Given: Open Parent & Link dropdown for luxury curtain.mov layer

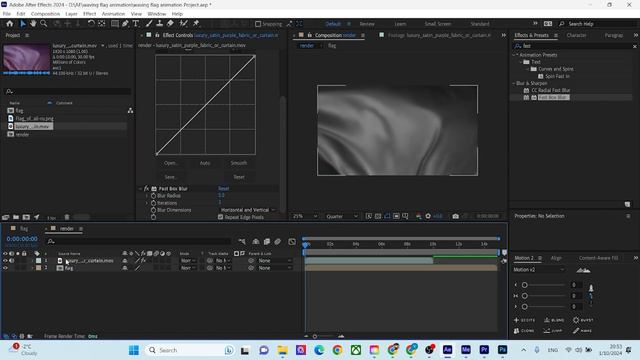Looking at the screenshot, I should (275, 260).
